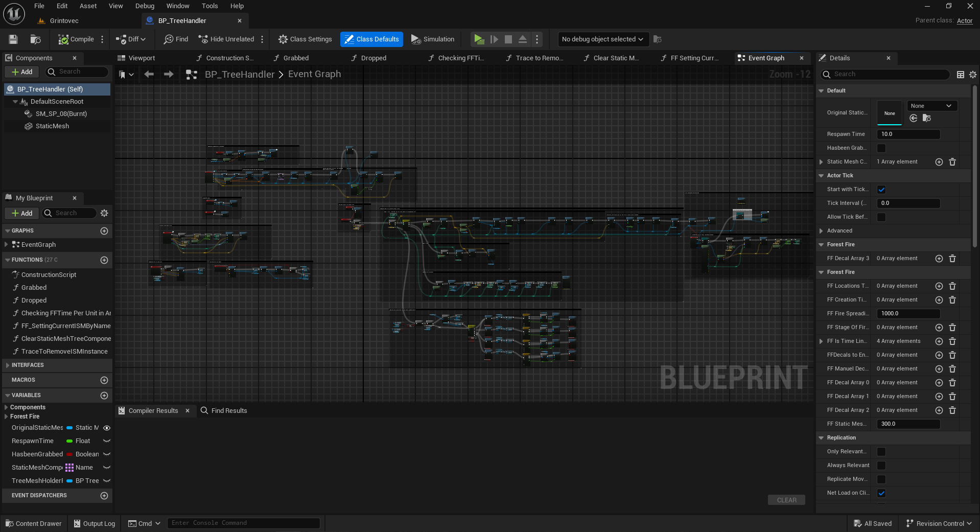Screen dimensions: 980x532
Task: Click the Save blueprint icon
Action: pos(13,39)
